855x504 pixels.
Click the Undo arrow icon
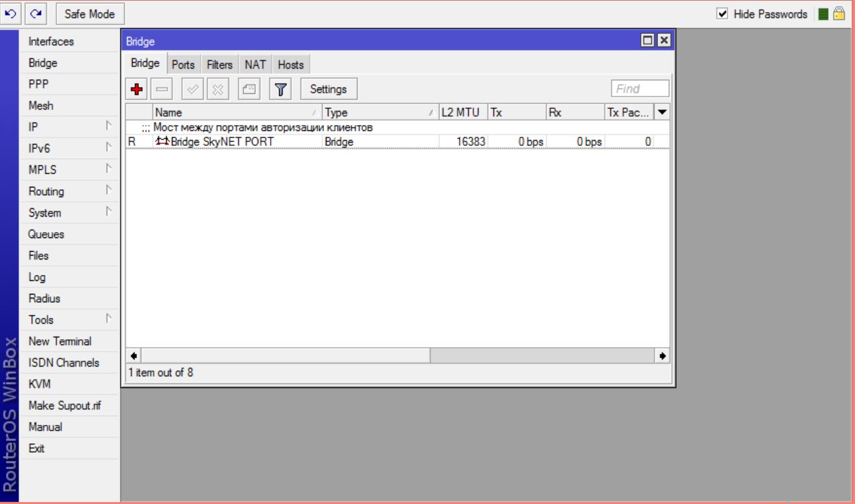[x=11, y=14]
